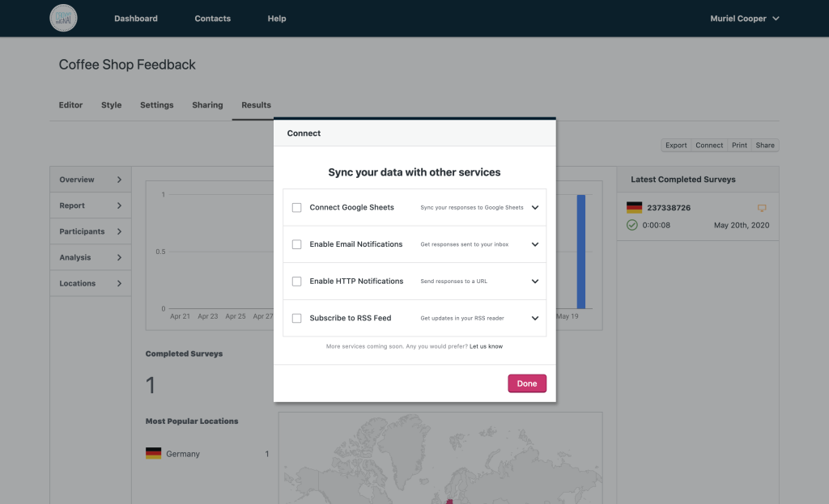Expand the HTTP Notifications row chevron
Viewport: 829px width, 504px height.
tap(535, 282)
